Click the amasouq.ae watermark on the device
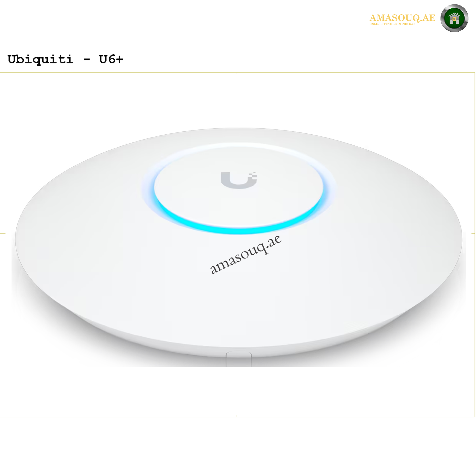476x459 pixels. pyautogui.click(x=246, y=254)
